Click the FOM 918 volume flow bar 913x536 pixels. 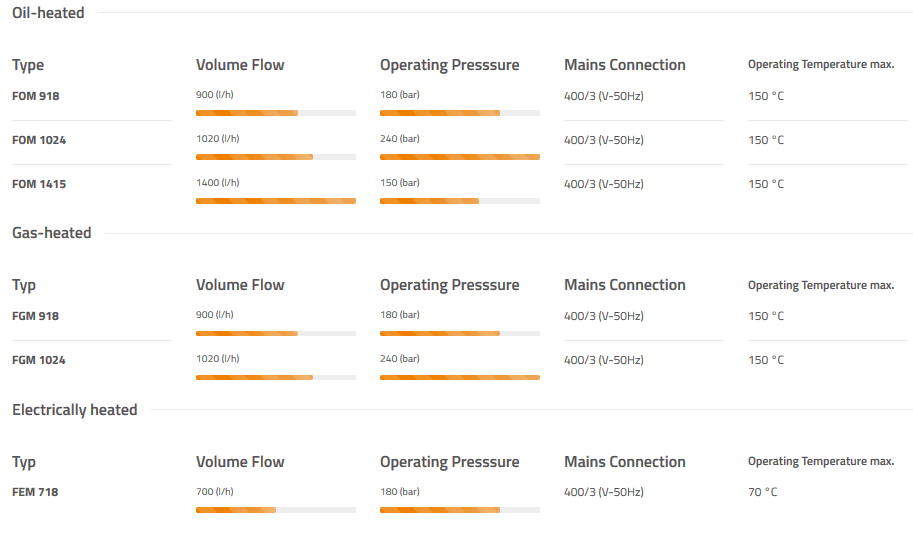click(275, 113)
